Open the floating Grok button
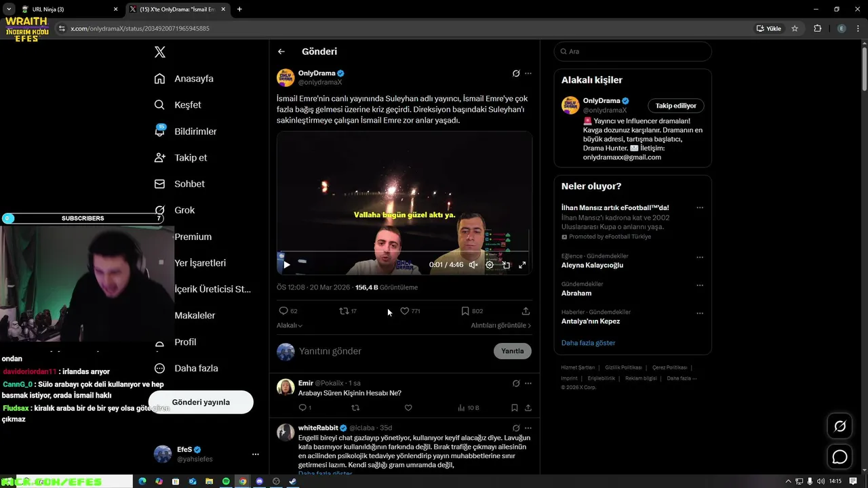Screen dimensions: 868x488 tap(840, 426)
